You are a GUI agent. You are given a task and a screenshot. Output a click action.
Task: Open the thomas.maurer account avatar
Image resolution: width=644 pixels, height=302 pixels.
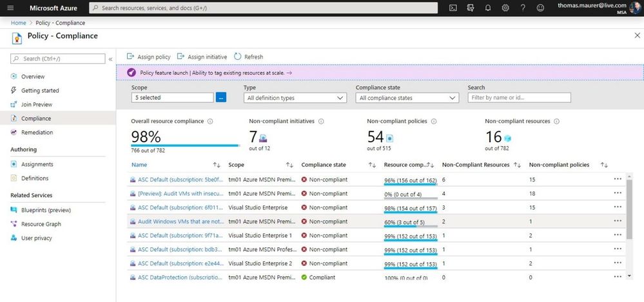635,8
